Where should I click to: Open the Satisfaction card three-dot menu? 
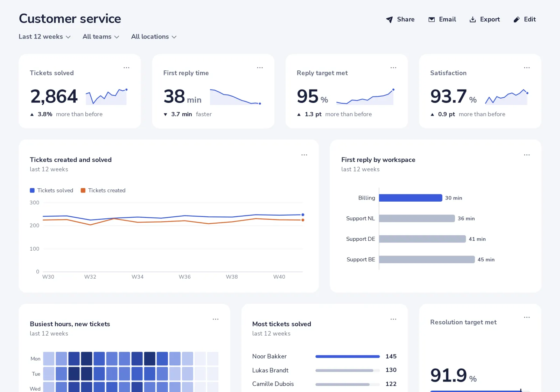click(527, 68)
